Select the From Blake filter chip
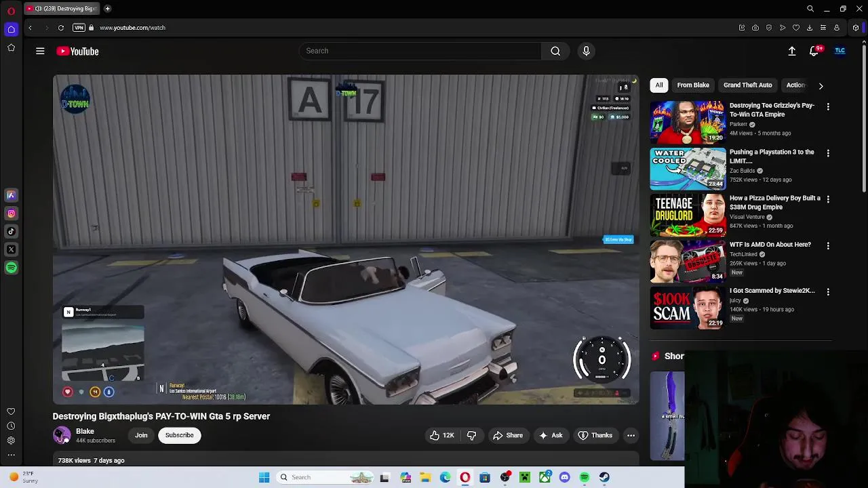Viewport: 868px width, 488px height. point(693,85)
